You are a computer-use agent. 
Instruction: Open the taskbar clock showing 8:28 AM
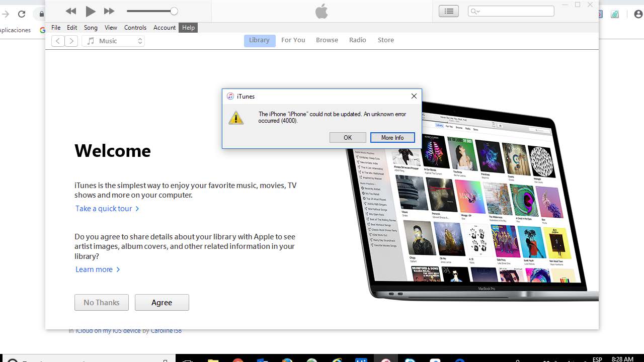point(622,359)
